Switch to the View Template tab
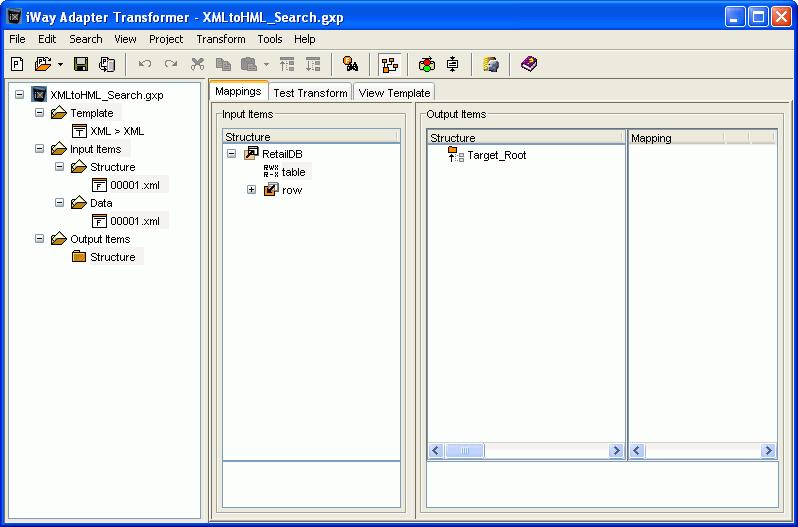 pyautogui.click(x=394, y=93)
